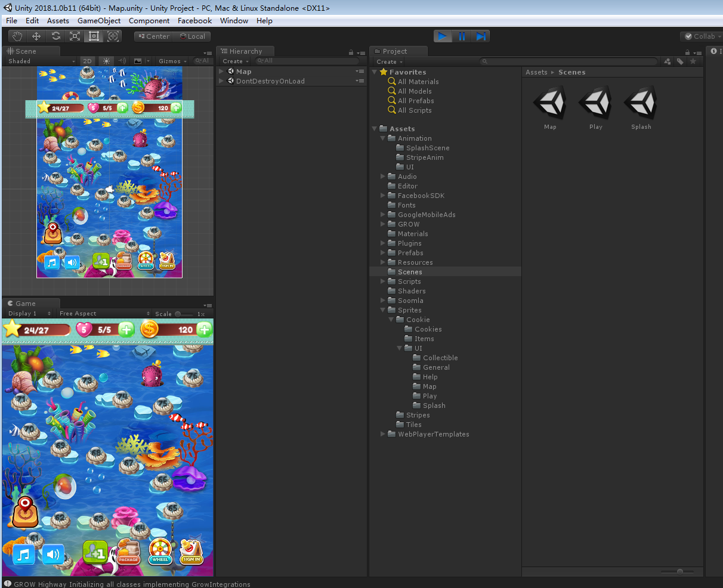Expand the FacebookSDK folder

(383, 196)
